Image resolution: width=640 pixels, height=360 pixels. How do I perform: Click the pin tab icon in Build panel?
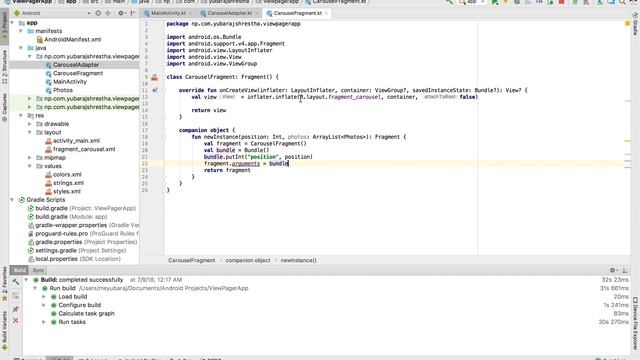click(16, 309)
